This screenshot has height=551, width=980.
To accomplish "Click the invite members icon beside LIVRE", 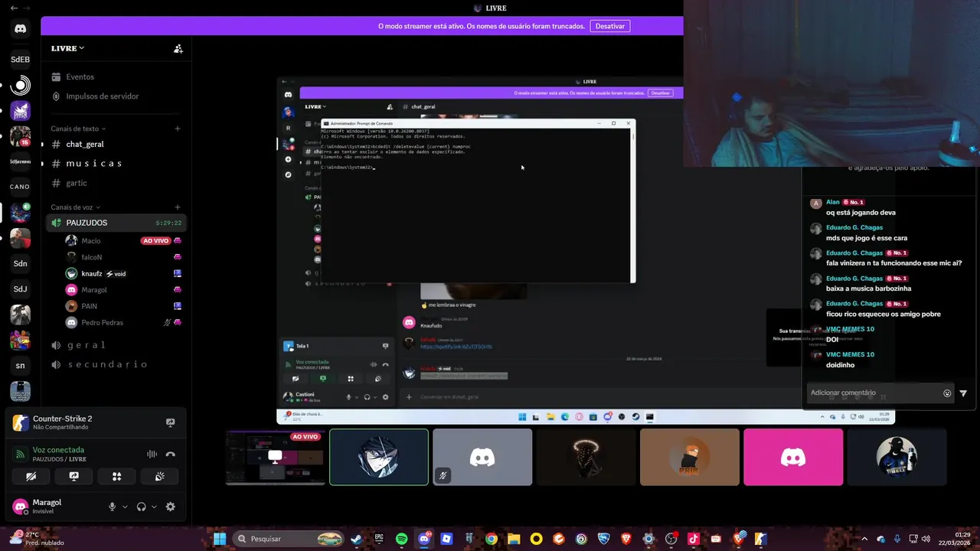I will coord(178,48).
